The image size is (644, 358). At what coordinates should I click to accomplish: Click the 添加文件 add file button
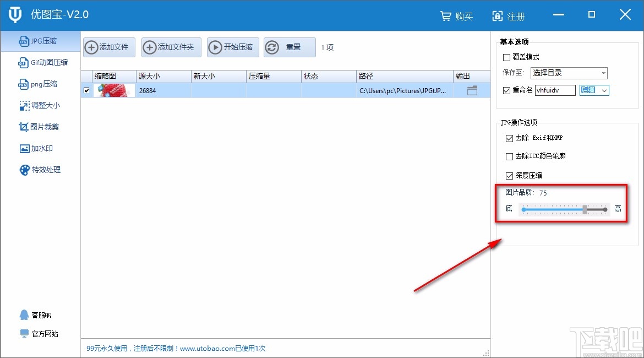click(x=109, y=47)
